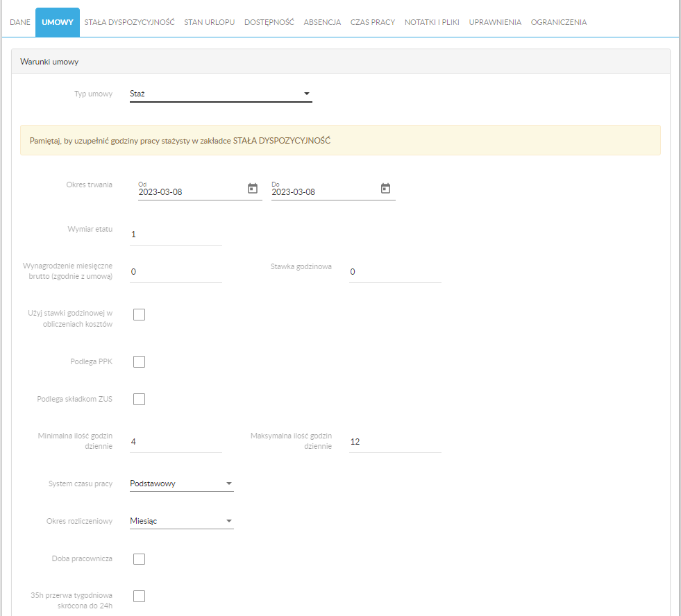Viewport: 681px width, 616px height.
Task: Open the calendar picker for the Do date
Action: pos(385,189)
